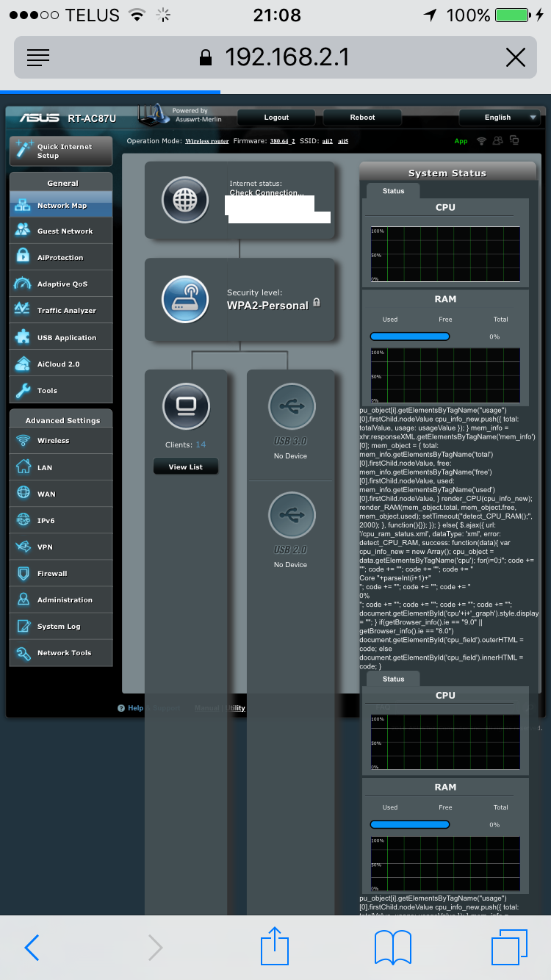Click the Clients monitor icon
This screenshot has height=980, width=551.
tap(186, 406)
